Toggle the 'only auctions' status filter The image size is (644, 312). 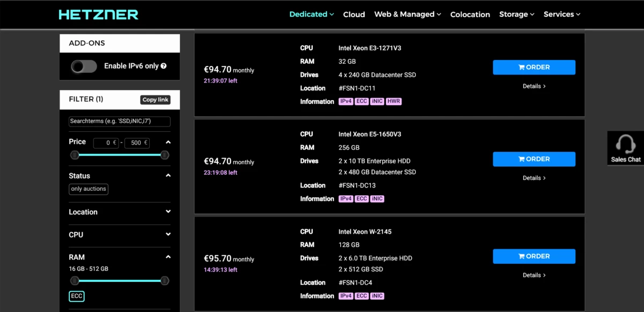tap(88, 189)
